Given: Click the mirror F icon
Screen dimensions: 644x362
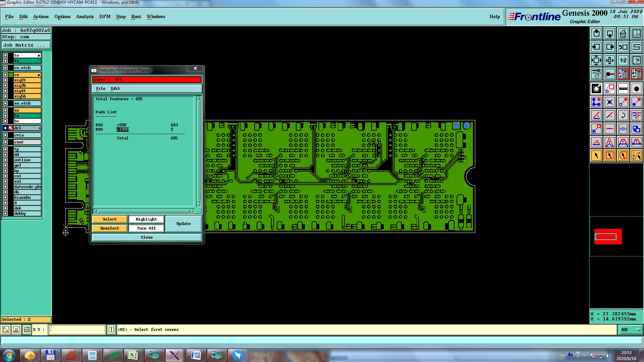Looking at the screenshot, I should coord(636,115).
